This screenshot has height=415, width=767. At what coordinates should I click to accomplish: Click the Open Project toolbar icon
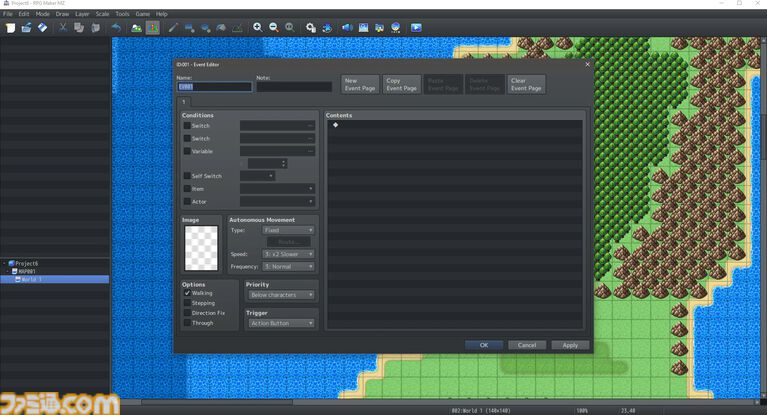coord(26,28)
